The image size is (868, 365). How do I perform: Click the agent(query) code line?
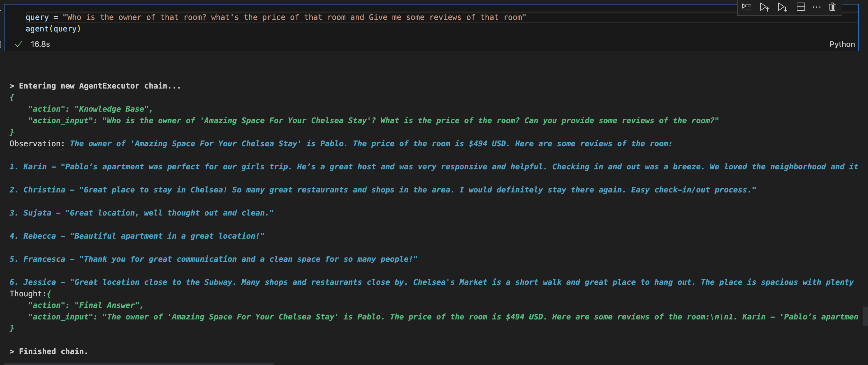click(53, 29)
